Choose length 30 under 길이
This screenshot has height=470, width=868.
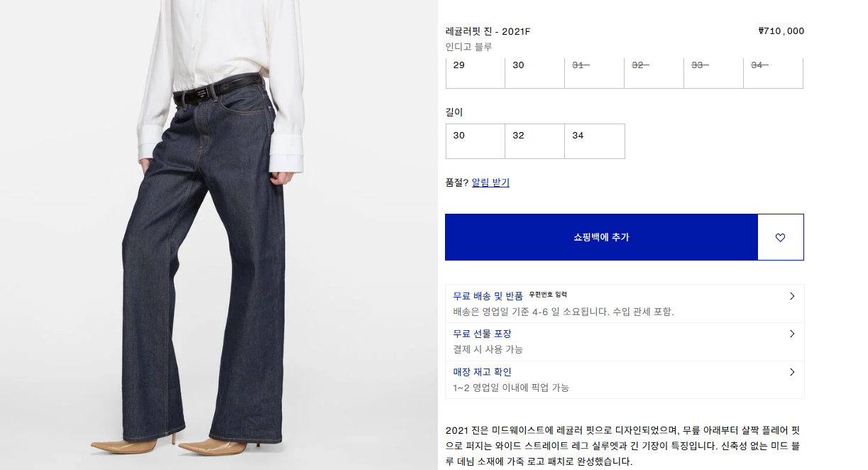point(476,141)
